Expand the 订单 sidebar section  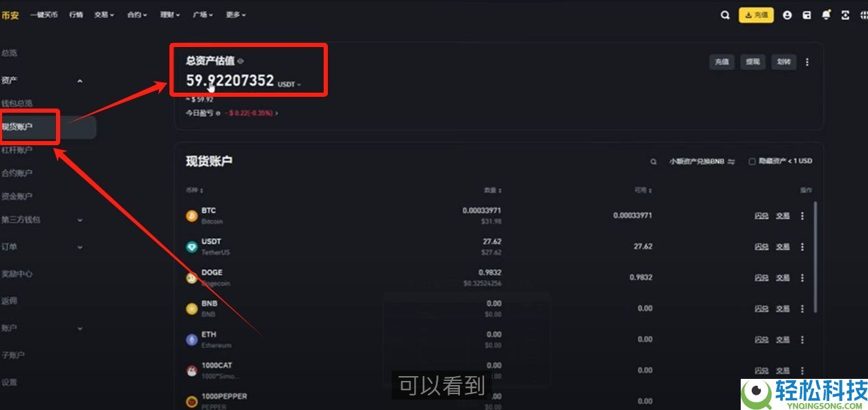(x=80, y=247)
